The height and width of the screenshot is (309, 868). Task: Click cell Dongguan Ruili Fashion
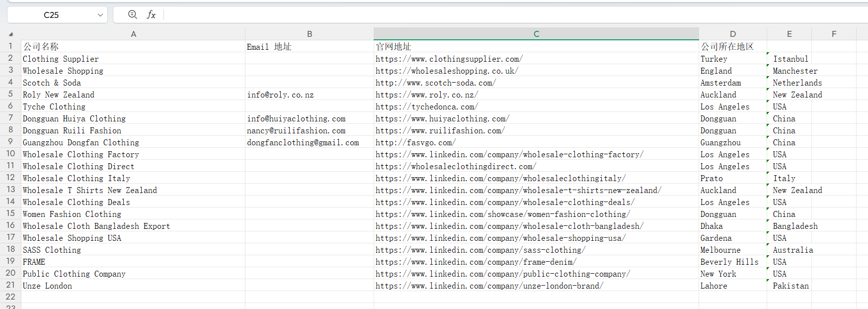pos(133,130)
